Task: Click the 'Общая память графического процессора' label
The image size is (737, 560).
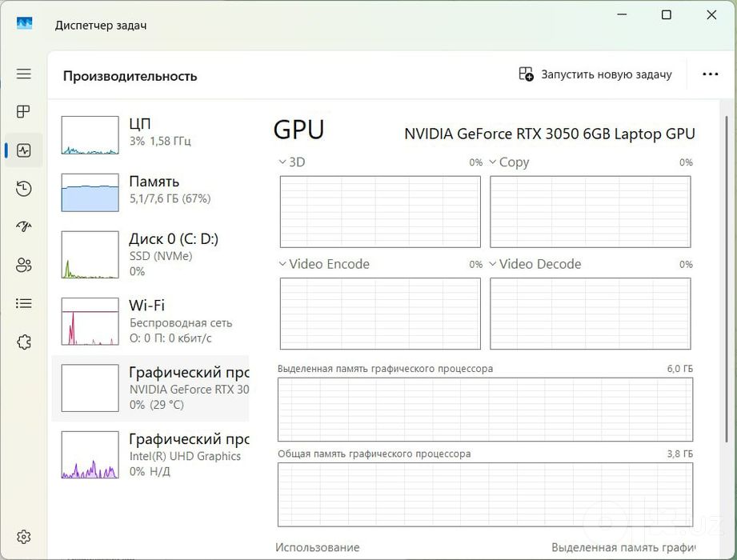Action: (375, 454)
